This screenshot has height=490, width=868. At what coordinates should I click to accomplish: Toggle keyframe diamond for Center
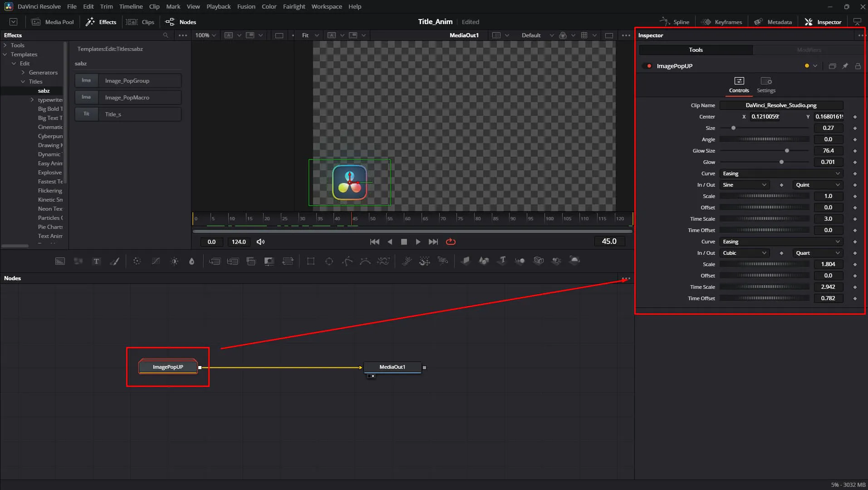tap(855, 117)
